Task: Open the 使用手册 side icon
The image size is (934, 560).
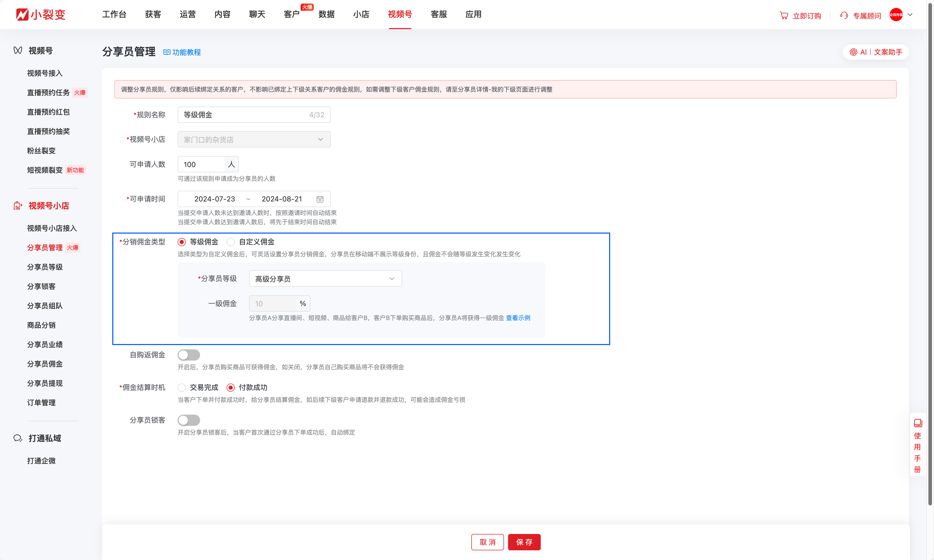Action: click(918, 423)
